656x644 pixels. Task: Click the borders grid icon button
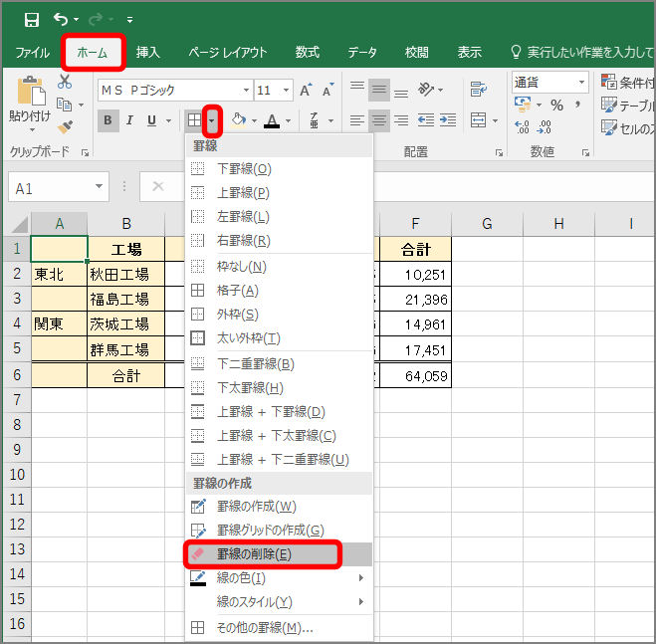tap(194, 120)
